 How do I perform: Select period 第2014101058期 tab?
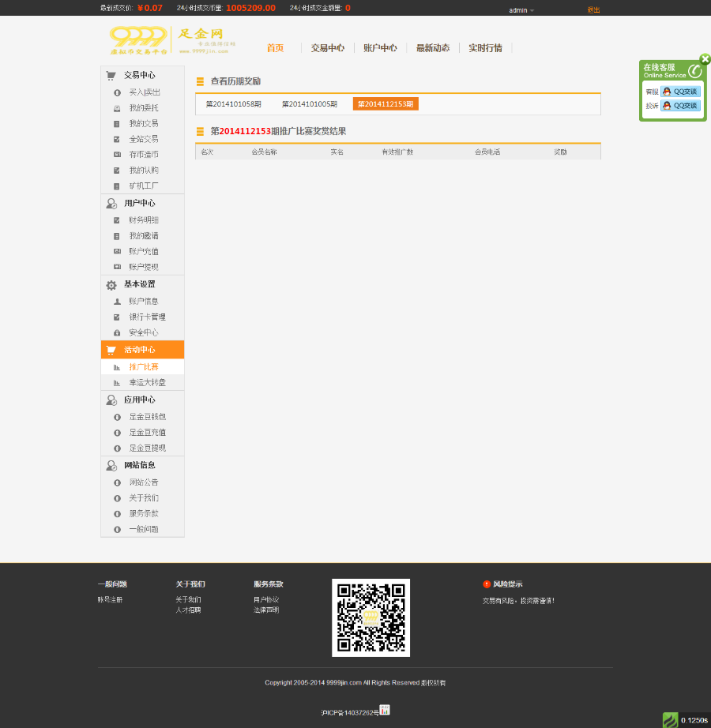(234, 104)
